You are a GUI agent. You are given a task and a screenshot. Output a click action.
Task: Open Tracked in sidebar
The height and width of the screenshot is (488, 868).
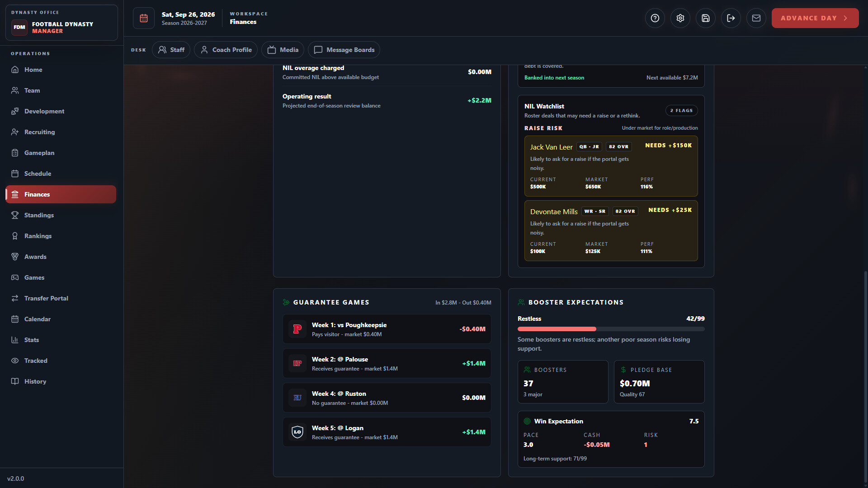(61, 361)
